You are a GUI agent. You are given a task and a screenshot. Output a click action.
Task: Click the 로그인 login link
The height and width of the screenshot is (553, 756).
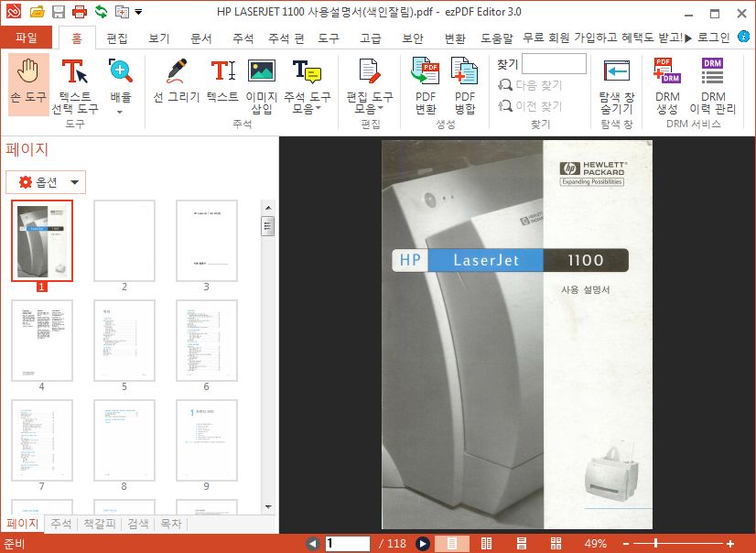[714, 38]
